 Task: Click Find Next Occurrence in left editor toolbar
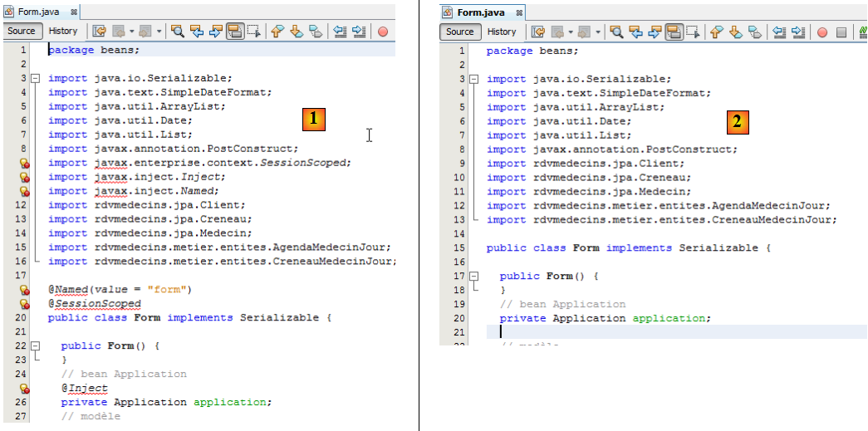click(216, 32)
